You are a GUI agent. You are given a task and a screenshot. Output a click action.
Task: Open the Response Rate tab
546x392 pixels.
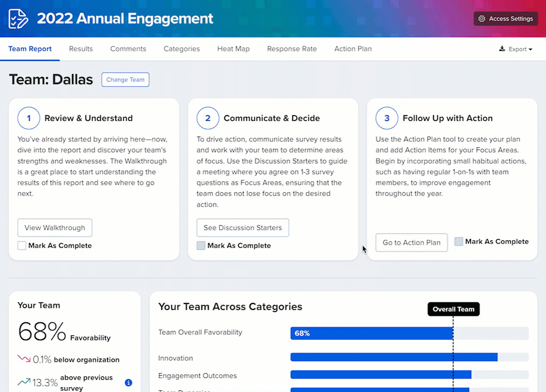coord(292,49)
